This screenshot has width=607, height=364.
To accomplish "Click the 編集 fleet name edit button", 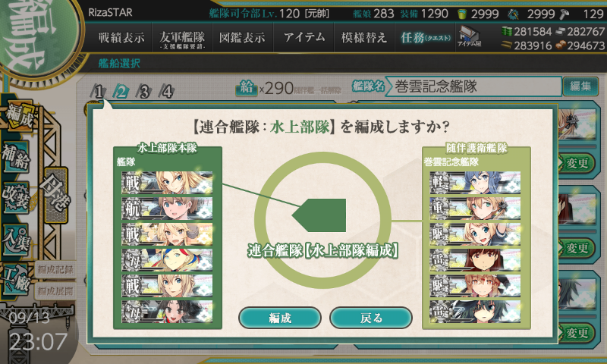I will click(x=580, y=86).
